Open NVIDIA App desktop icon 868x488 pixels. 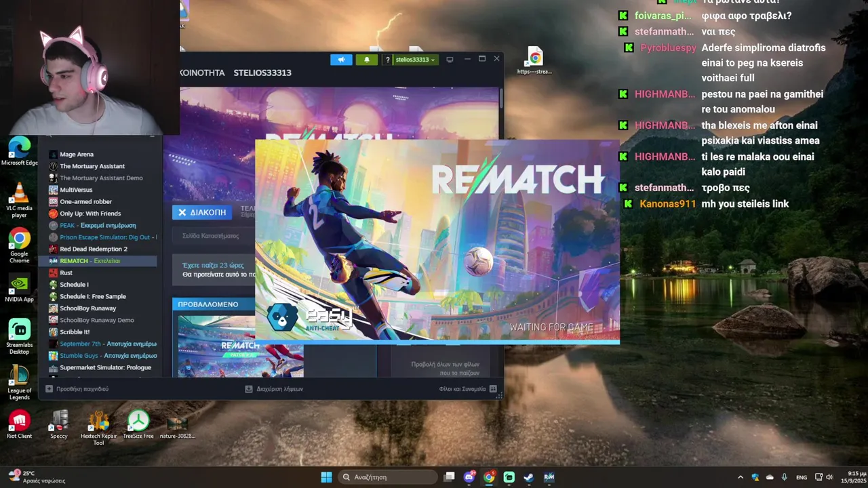point(19,287)
